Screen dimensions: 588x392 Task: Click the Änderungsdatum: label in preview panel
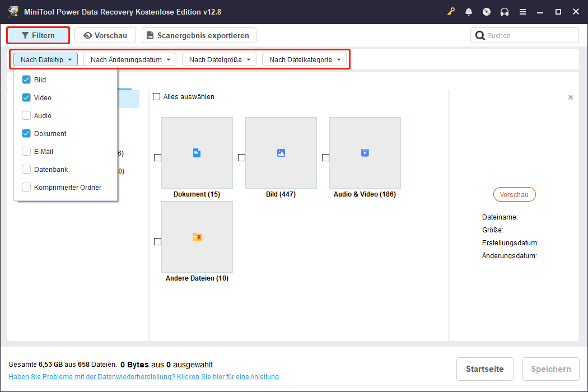point(509,256)
